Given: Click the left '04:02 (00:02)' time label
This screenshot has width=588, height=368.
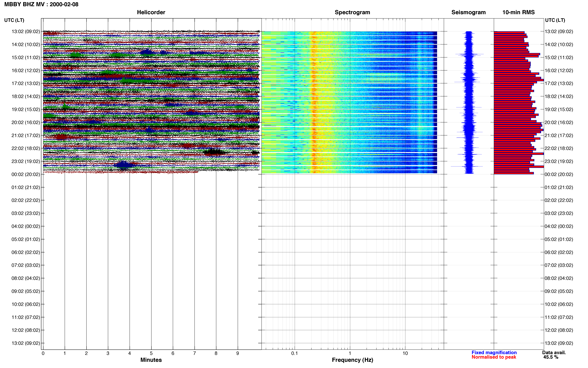Looking at the screenshot, I should tap(26, 226).
